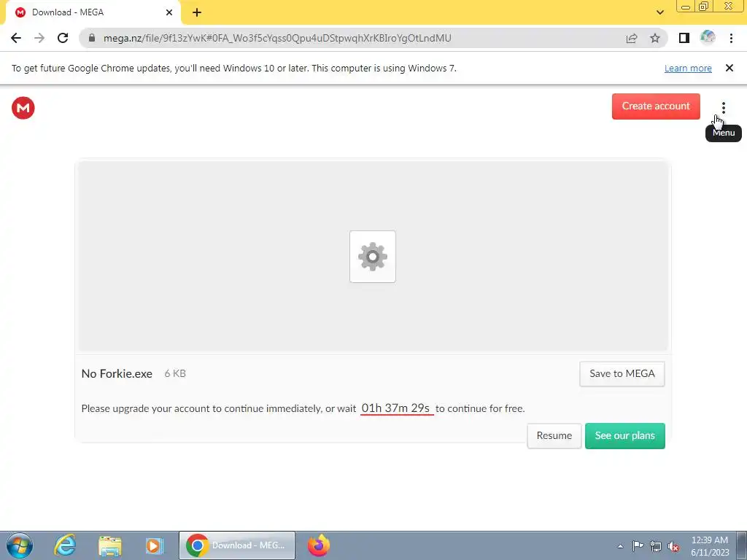This screenshot has width=747, height=560.
Task: Open the Windows Start menu
Action: coord(20,545)
